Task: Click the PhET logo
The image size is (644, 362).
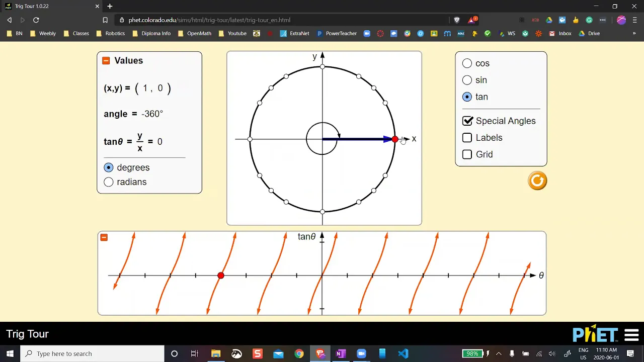Action: pos(595,334)
